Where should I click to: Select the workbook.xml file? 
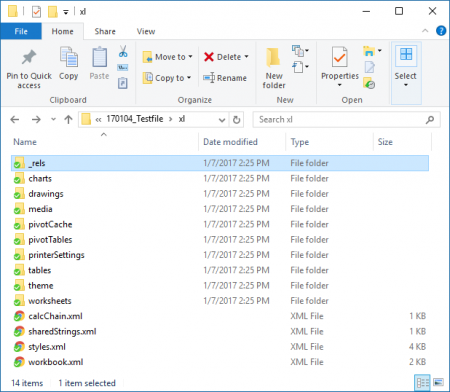(x=220, y=362)
